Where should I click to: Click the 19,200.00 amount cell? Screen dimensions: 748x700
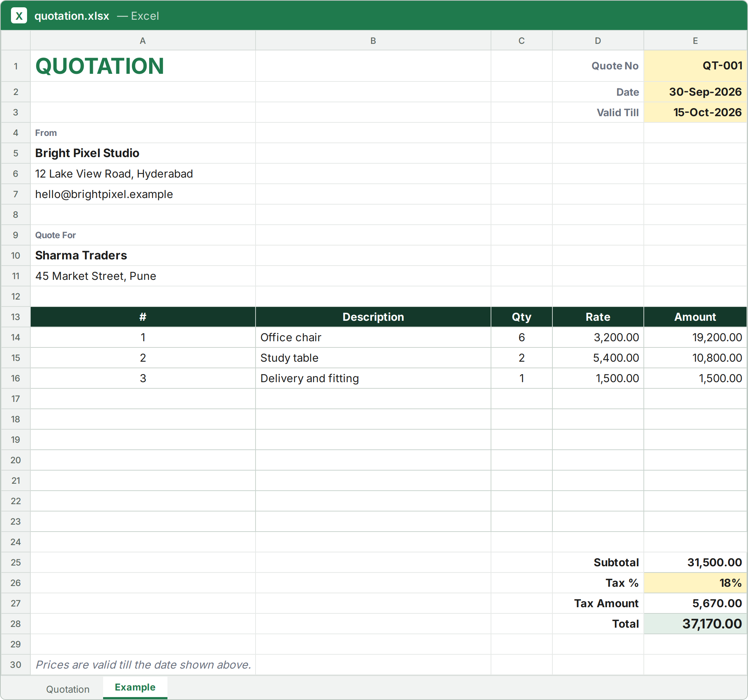(695, 337)
